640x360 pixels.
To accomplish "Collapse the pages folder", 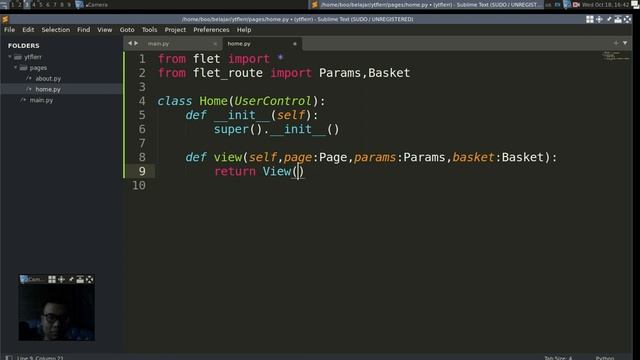I will point(16,68).
